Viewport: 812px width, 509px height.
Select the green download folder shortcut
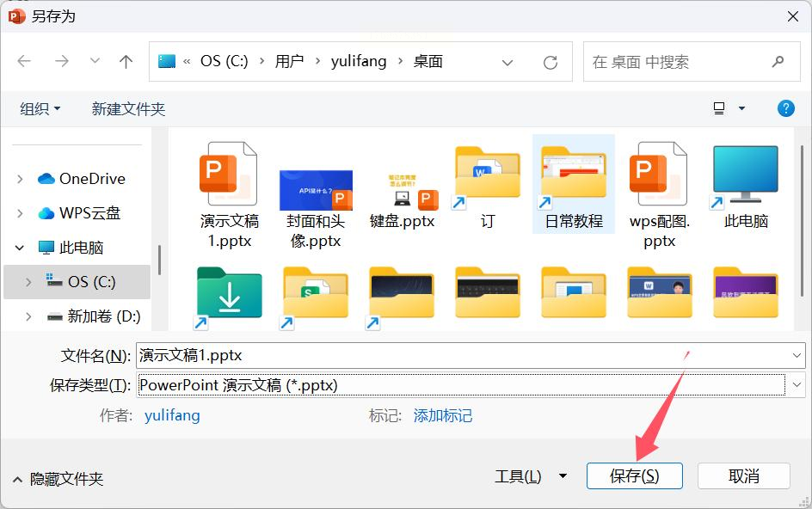tap(229, 297)
